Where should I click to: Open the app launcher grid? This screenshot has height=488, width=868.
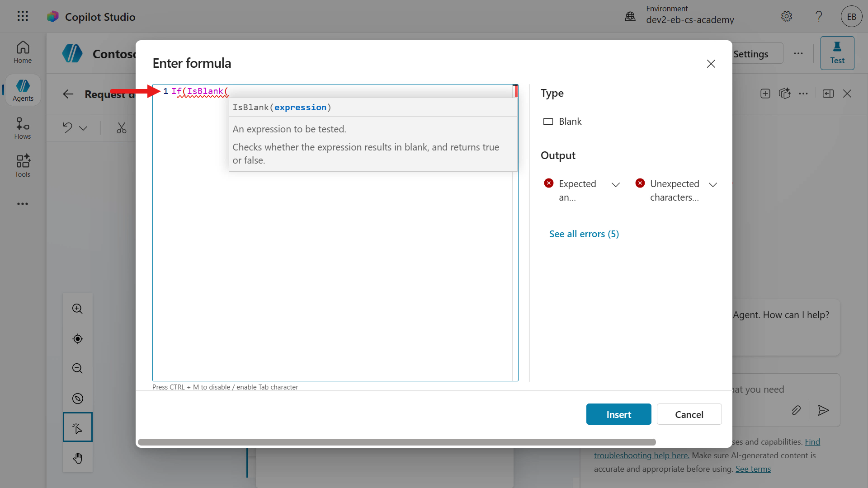point(23,16)
